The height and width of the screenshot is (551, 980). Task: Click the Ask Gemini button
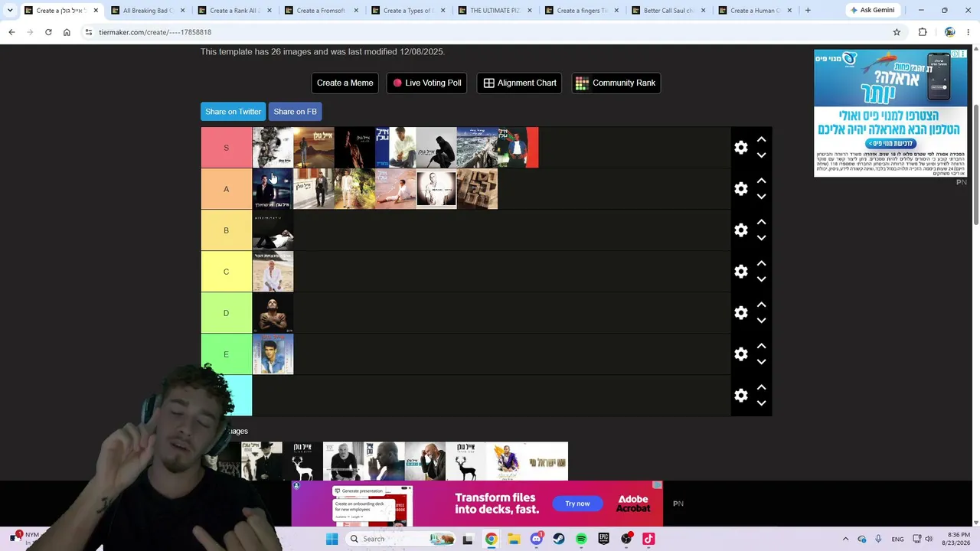click(872, 11)
